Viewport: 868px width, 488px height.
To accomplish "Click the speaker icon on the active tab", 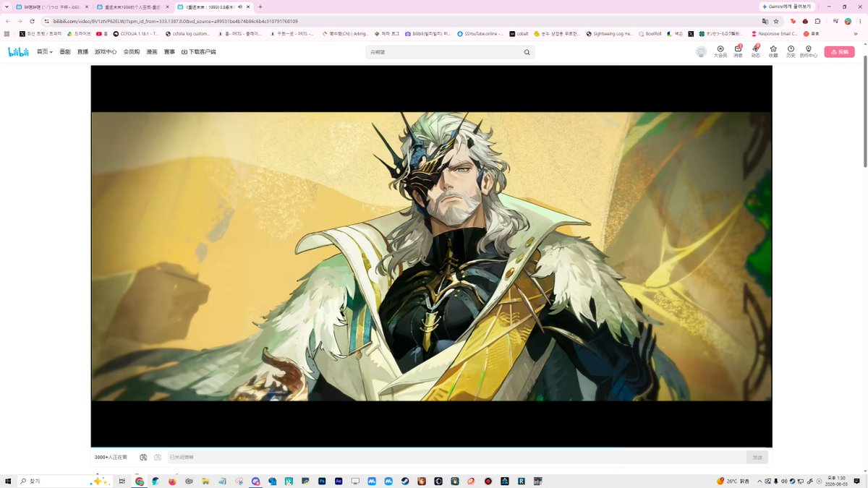I will (x=239, y=7).
